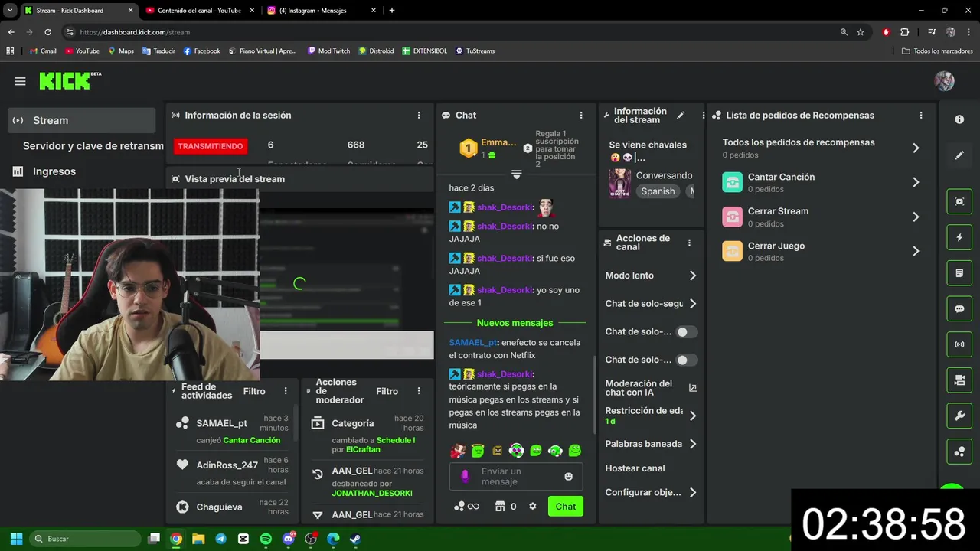Screen dimensions: 980x551
Task: Expand the Cantar Canción reward row chevron
Action: pos(916,182)
